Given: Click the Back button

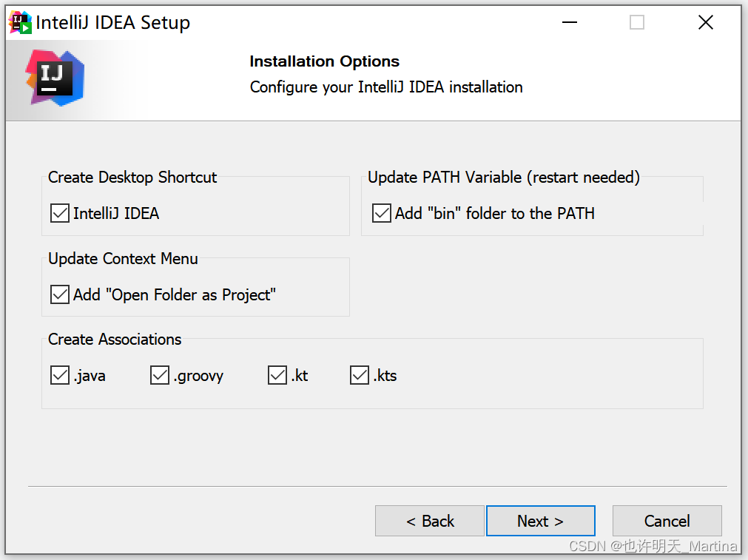Looking at the screenshot, I should click(429, 521).
